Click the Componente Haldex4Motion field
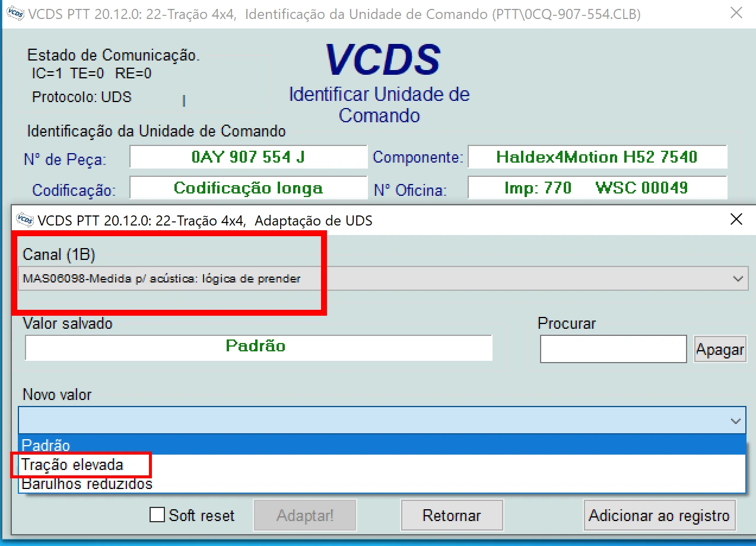The height and width of the screenshot is (546, 756). pyautogui.click(x=597, y=157)
